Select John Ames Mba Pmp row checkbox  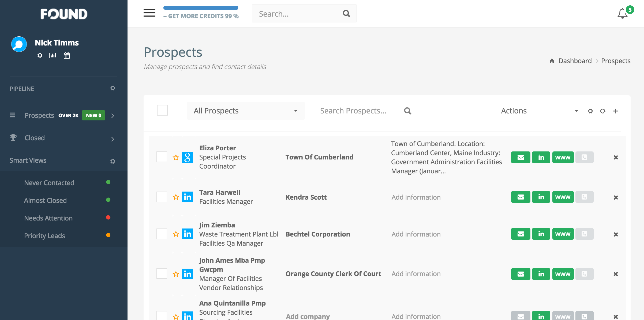pyautogui.click(x=162, y=274)
